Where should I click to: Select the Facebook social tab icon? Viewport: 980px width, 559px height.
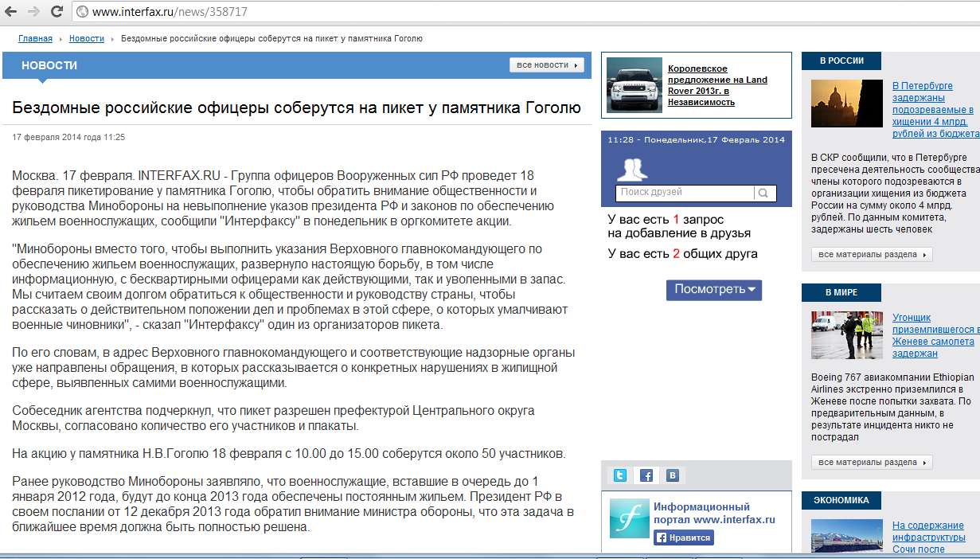[x=646, y=475]
